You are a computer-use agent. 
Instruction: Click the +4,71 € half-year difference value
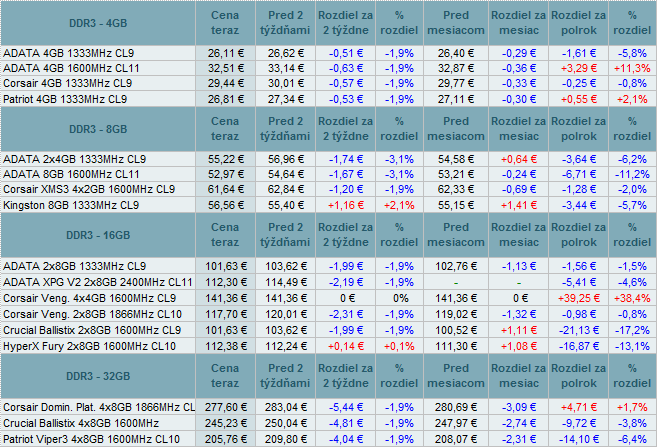coord(579,407)
